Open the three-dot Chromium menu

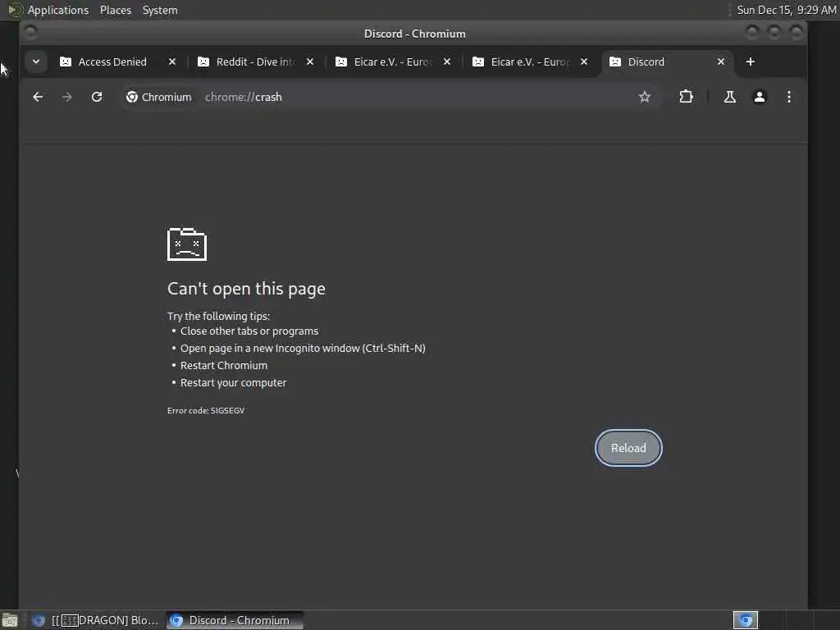click(788, 97)
